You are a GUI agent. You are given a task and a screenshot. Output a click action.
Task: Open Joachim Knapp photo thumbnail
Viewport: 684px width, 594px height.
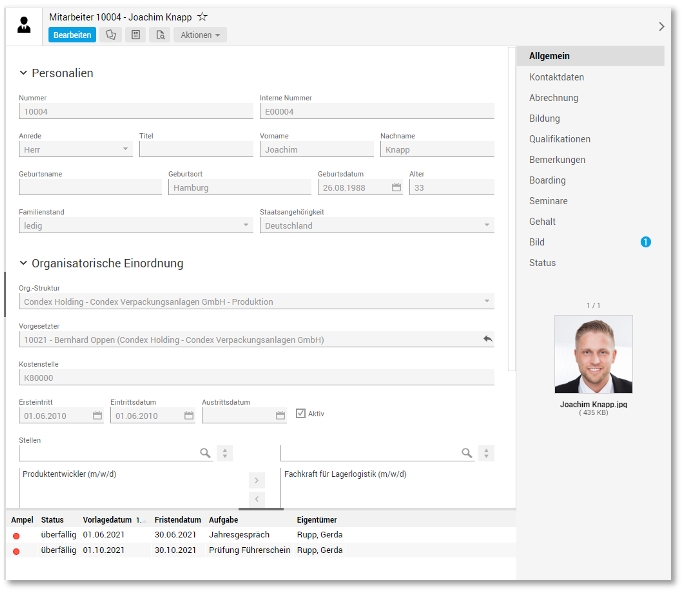click(593, 354)
